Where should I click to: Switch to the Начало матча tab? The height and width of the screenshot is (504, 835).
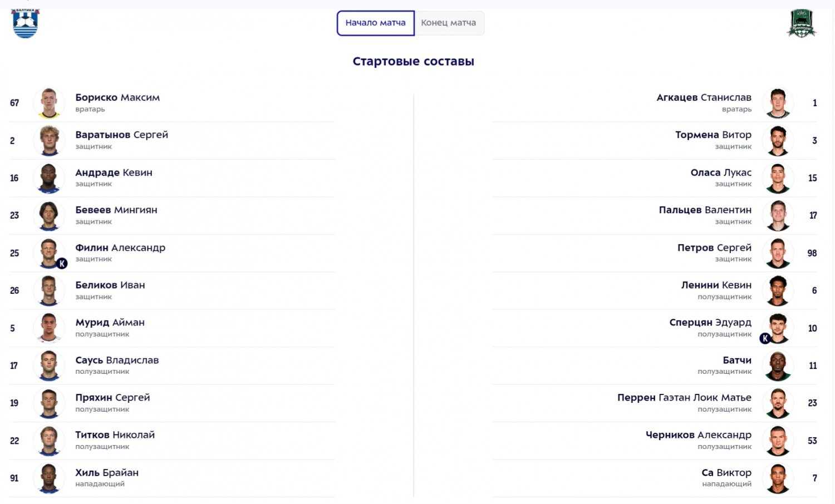[x=376, y=23]
